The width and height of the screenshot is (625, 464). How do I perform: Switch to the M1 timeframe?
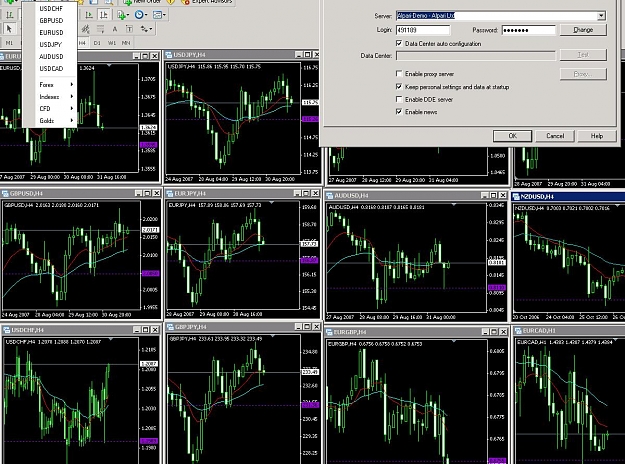pos(9,43)
